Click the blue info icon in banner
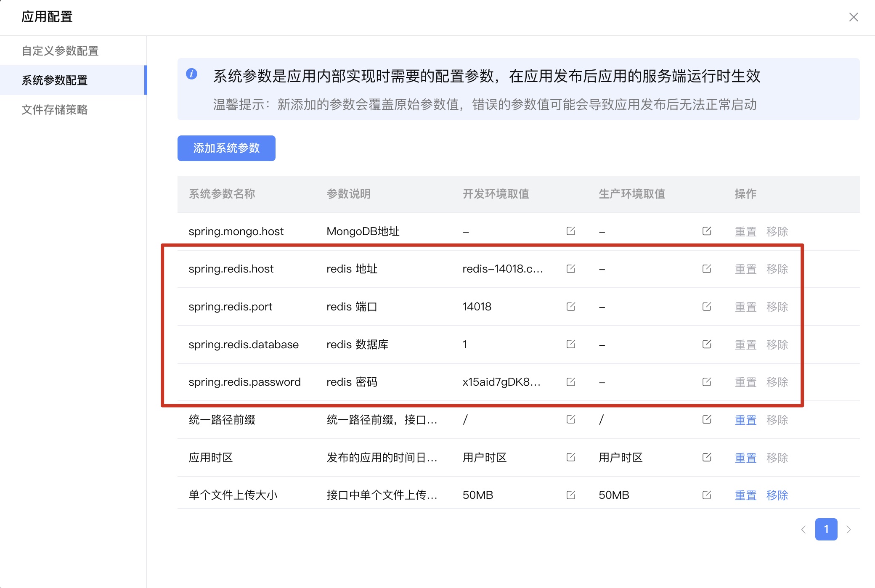This screenshot has width=875, height=588. pyautogui.click(x=191, y=74)
